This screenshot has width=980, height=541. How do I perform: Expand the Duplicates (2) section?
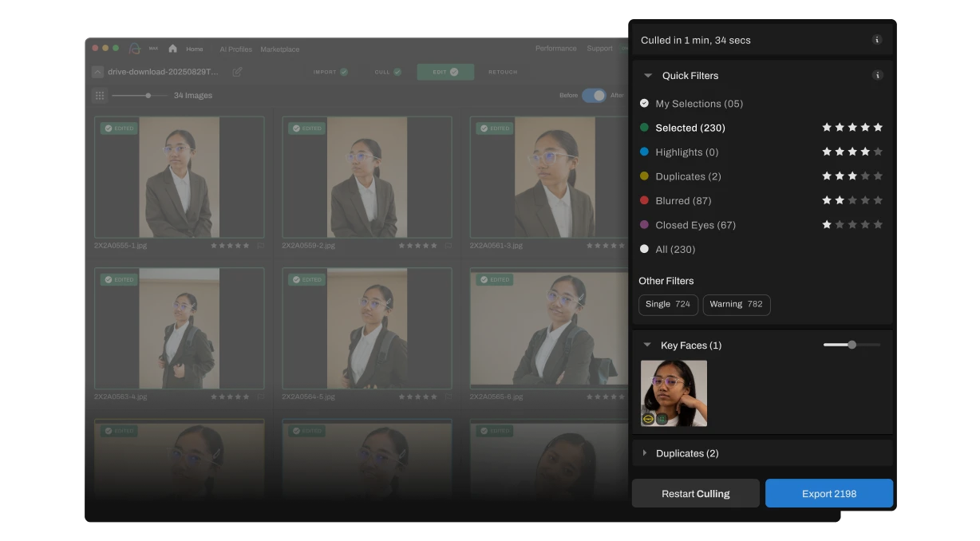point(645,453)
